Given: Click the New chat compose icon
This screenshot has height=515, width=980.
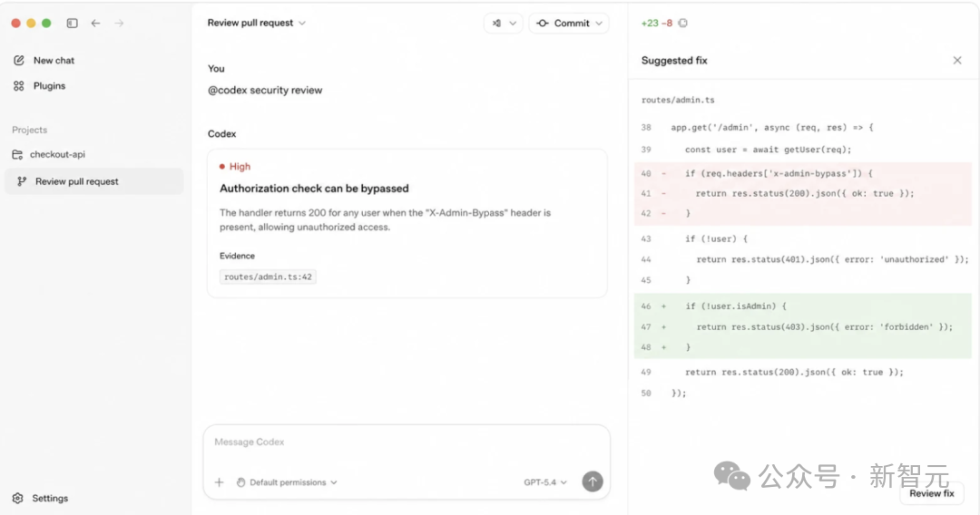Looking at the screenshot, I should pos(19,61).
